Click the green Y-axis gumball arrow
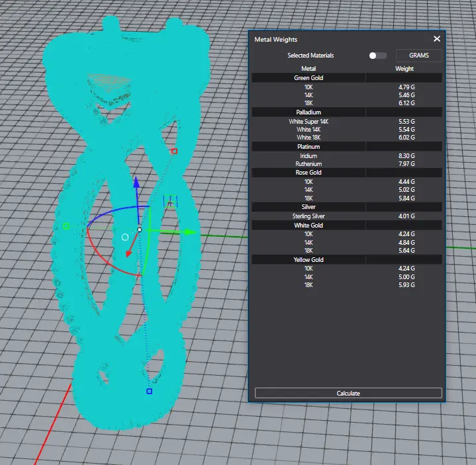The height and width of the screenshot is (465, 476). [x=190, y=232]
